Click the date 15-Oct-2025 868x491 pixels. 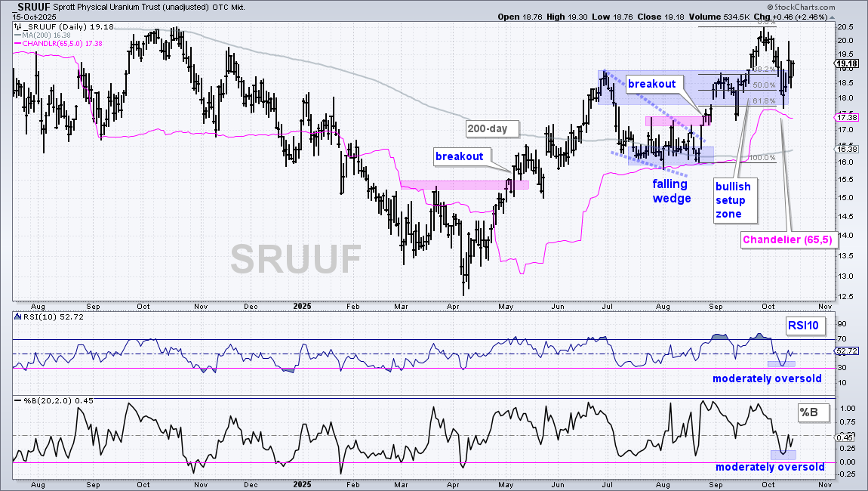click(34, 17)
